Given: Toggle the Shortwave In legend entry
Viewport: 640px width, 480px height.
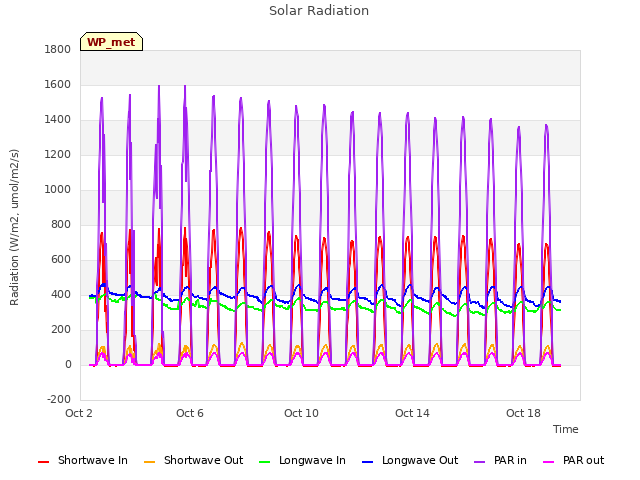Looking at the screenshot, I should click(83, 460).
